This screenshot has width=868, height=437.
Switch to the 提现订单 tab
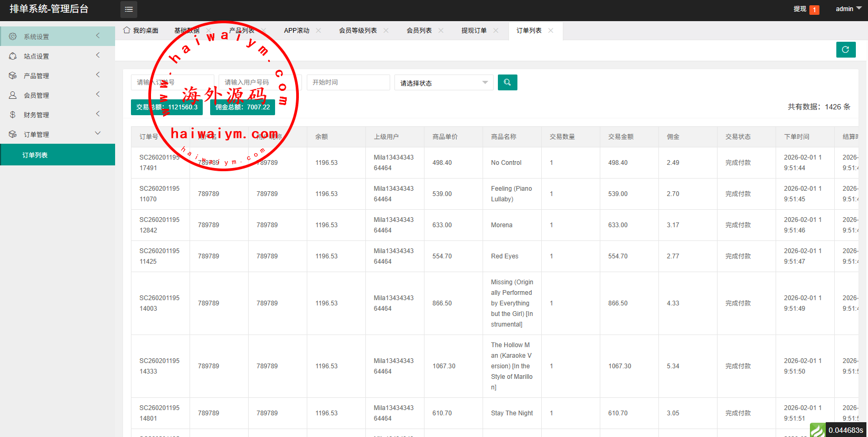(474, 31)
